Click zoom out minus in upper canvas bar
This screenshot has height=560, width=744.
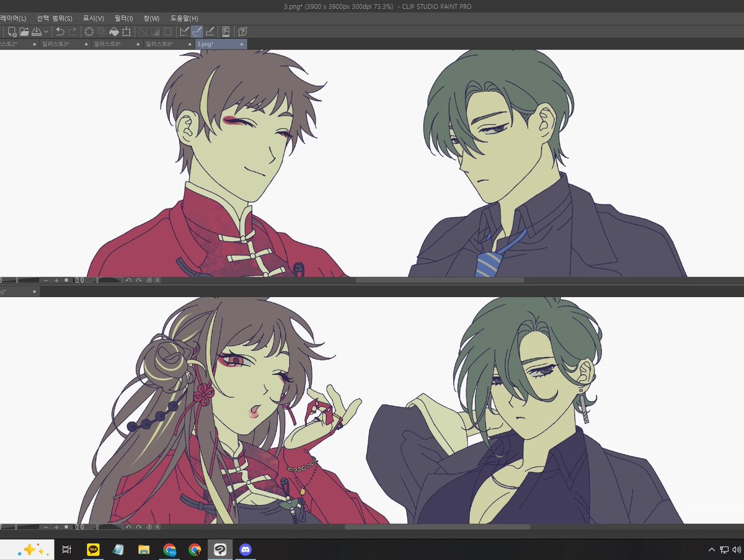pyautogui.click(x=46, y=280)
